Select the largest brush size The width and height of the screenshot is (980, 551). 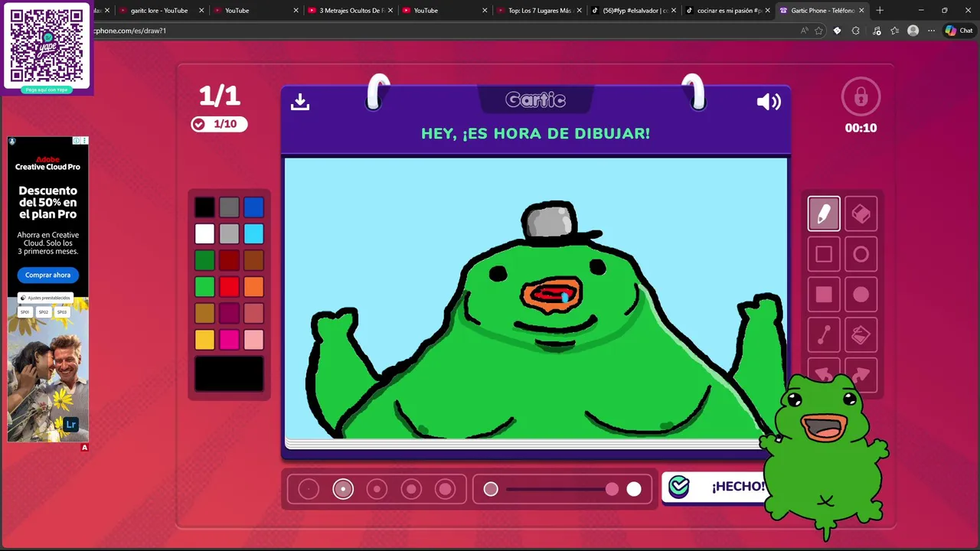point(445,489)
